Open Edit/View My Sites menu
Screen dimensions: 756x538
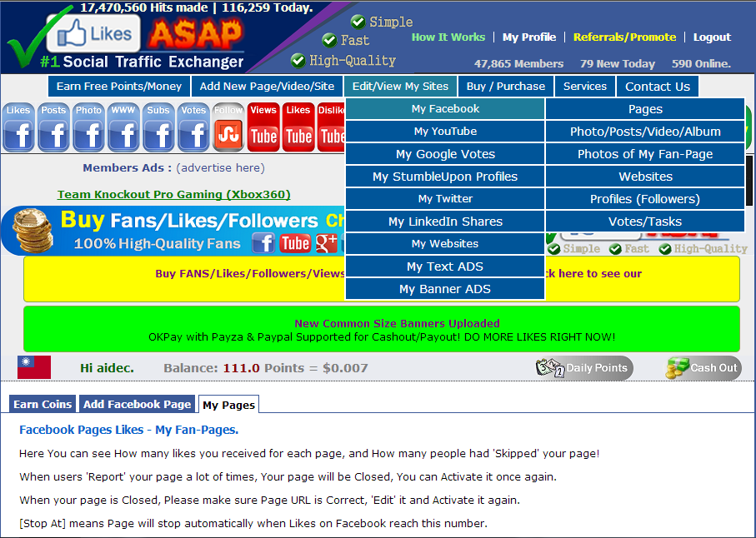coord(400,87)
